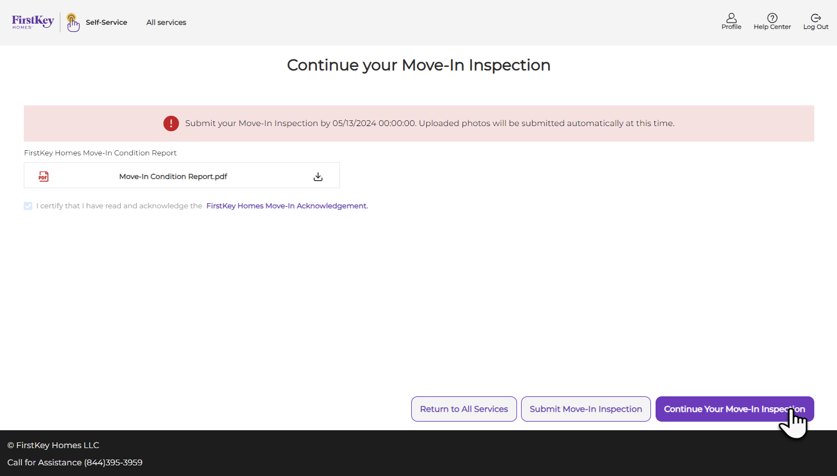The height and width of the screenshot is (476, 837).
Task: Click FirstKey Homes Move-In Condition Report label
Action: click(100, 153)
